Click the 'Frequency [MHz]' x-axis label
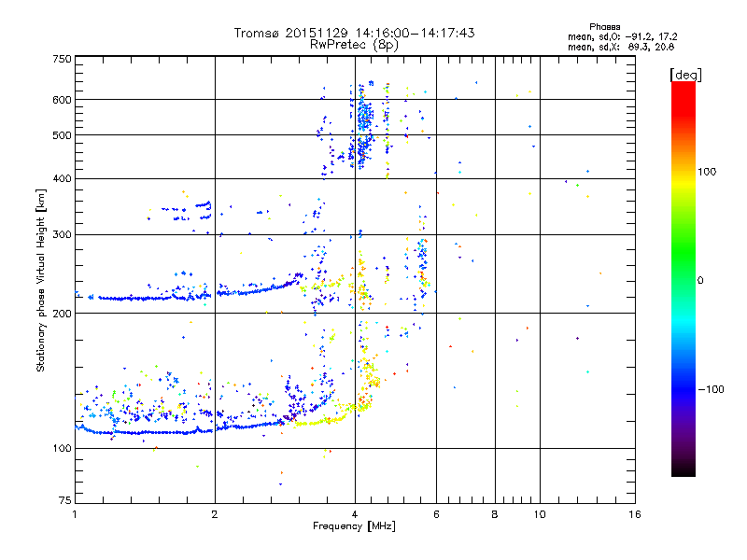747x560 pixels. 354,525
